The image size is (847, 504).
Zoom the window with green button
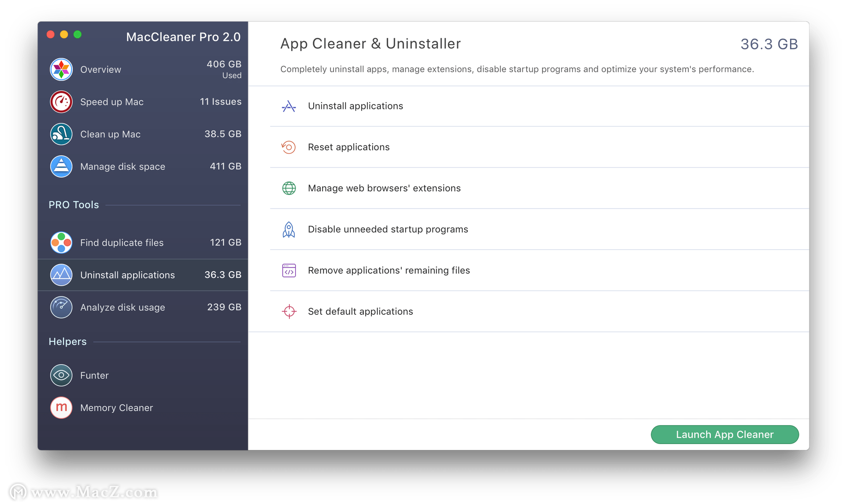(x=78, y=35)
